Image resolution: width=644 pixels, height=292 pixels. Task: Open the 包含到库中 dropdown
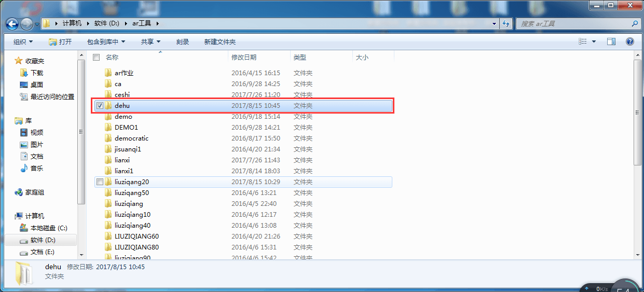[106, 41]
